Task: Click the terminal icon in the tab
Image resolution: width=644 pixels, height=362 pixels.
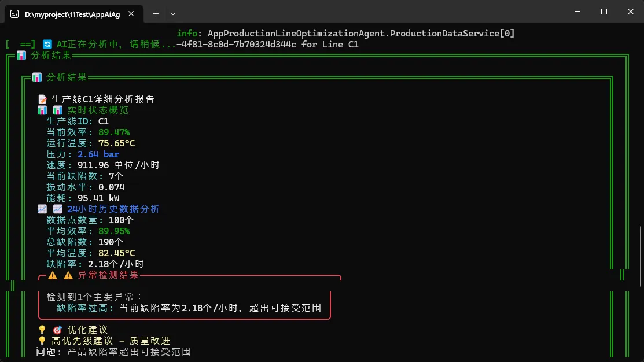Action: (14, 14)
